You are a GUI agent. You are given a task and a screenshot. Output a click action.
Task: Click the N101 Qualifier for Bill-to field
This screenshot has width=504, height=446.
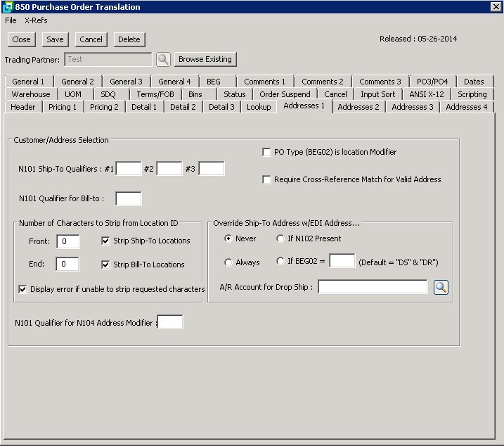pos(129,199)
